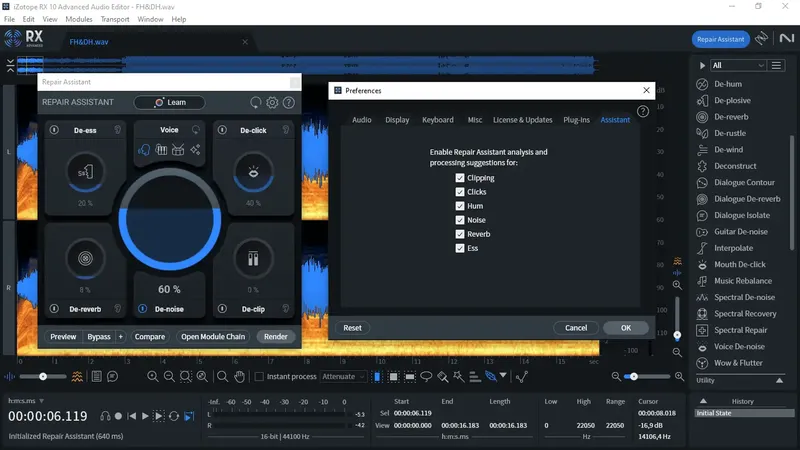Uncheck the Noise checkbox
The width and height of the screenshot is (800, 450).
coord(460,220)
